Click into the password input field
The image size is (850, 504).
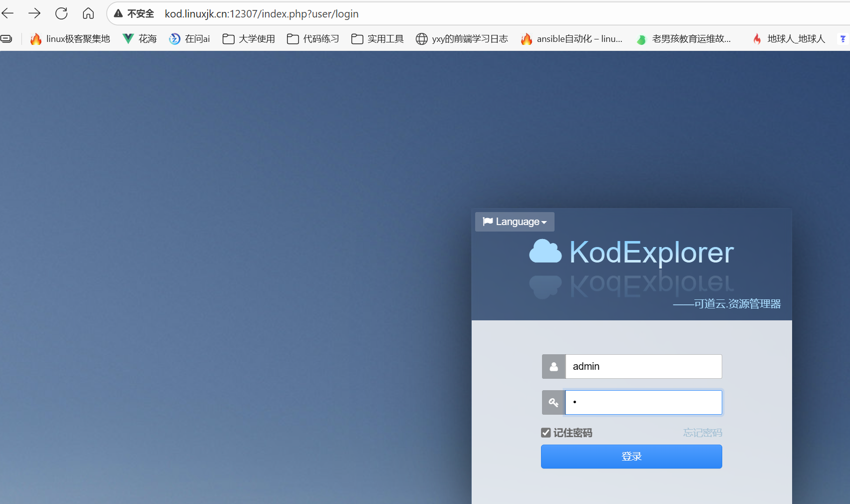[643, 403]
